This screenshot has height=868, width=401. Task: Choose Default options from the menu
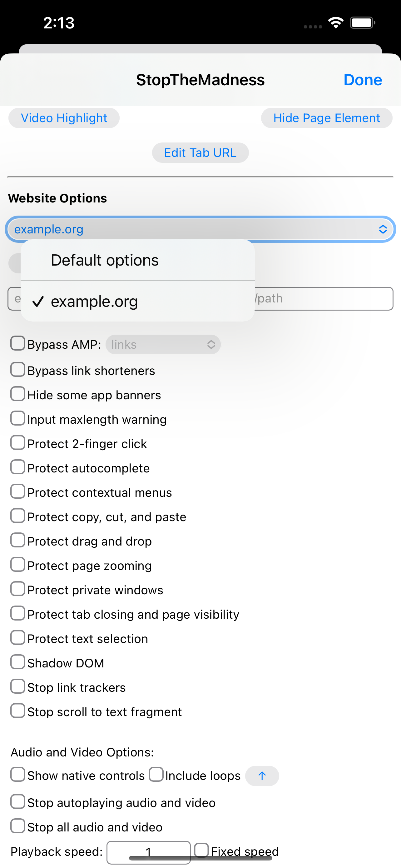point(105,260)
